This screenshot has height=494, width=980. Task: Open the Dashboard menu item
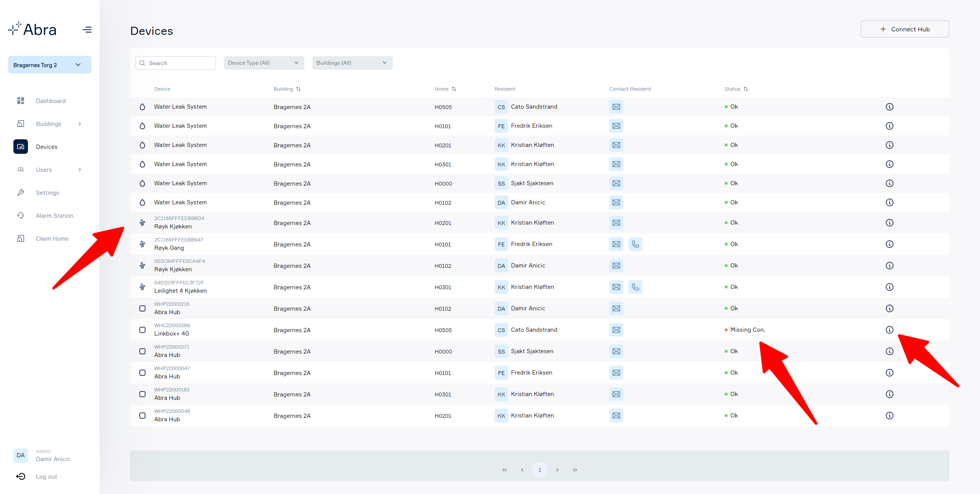point(51,101)
